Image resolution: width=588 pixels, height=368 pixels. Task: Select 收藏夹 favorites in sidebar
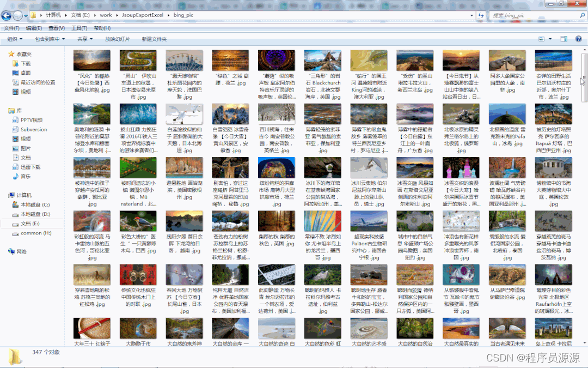(x=20, y=54)
